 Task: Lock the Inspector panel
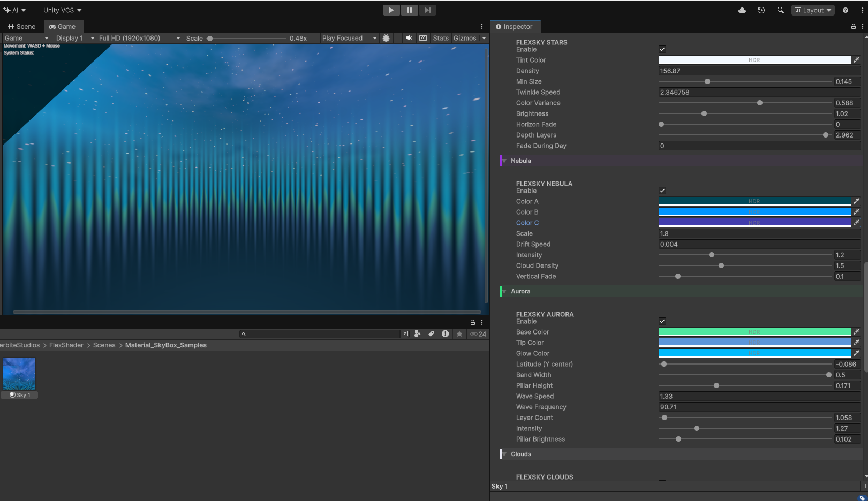853,26
